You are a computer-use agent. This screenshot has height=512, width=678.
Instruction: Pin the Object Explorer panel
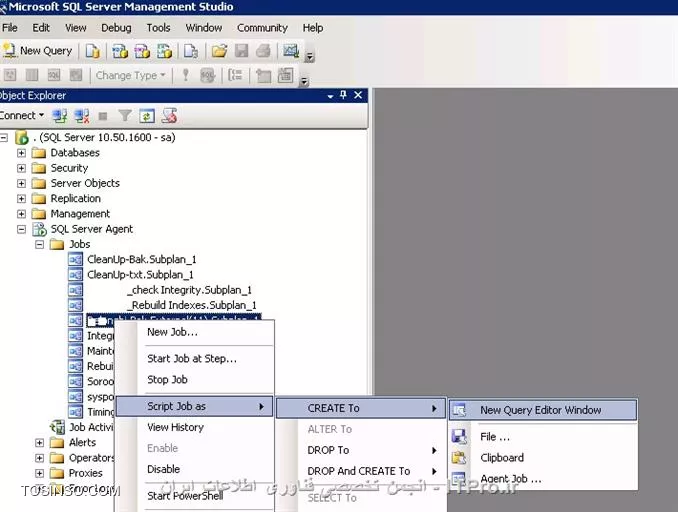point(343,95)
